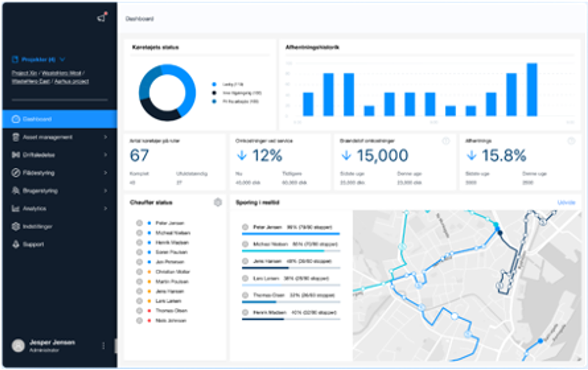Click the Analytics bar chart icon
Screen dimensions: 588x370
coord(16,208)
